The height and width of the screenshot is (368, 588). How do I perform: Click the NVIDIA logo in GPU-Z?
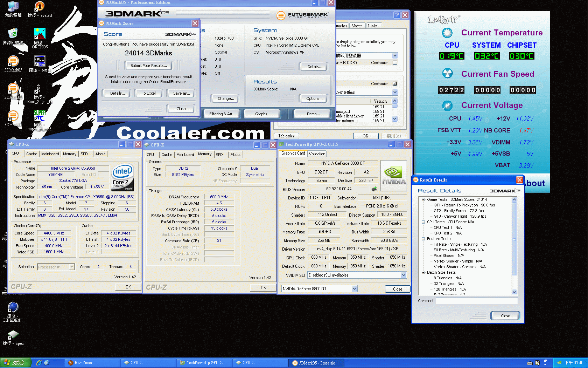coord(394,176)
